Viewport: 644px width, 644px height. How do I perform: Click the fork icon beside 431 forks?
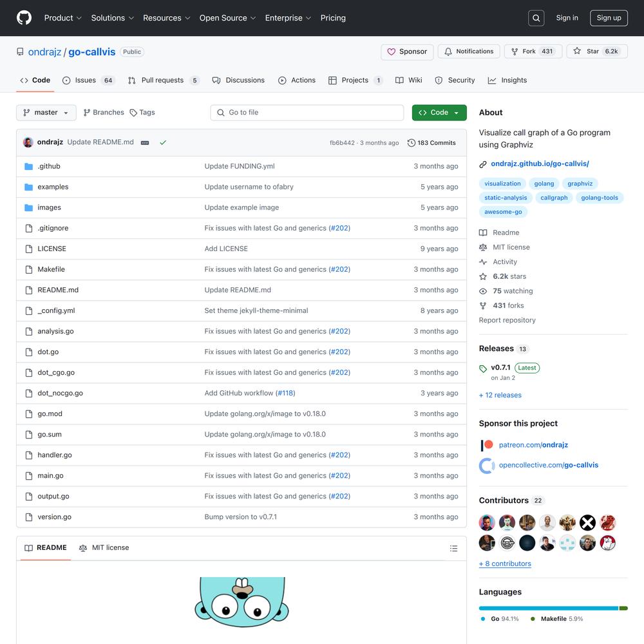pos(483,305)
